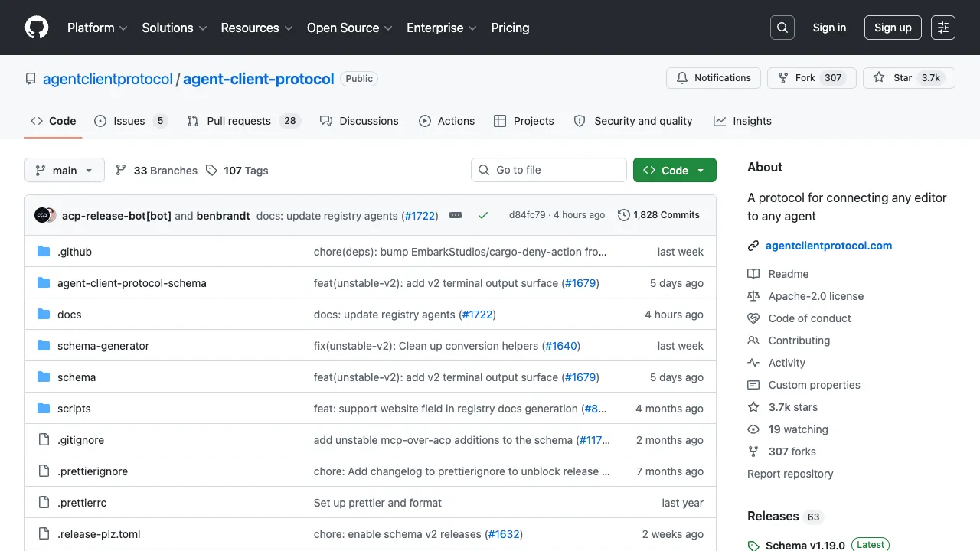Click Report repository link
Image resolution: width=980 pixels, height=551 pixels.
(x=790, y=474)
